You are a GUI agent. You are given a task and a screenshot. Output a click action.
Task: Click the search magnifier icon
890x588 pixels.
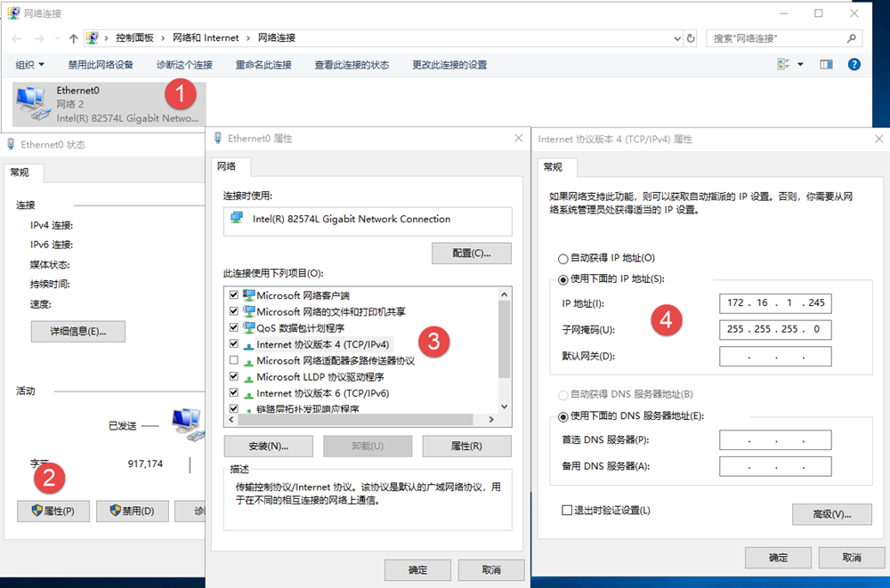pos(852,38)
